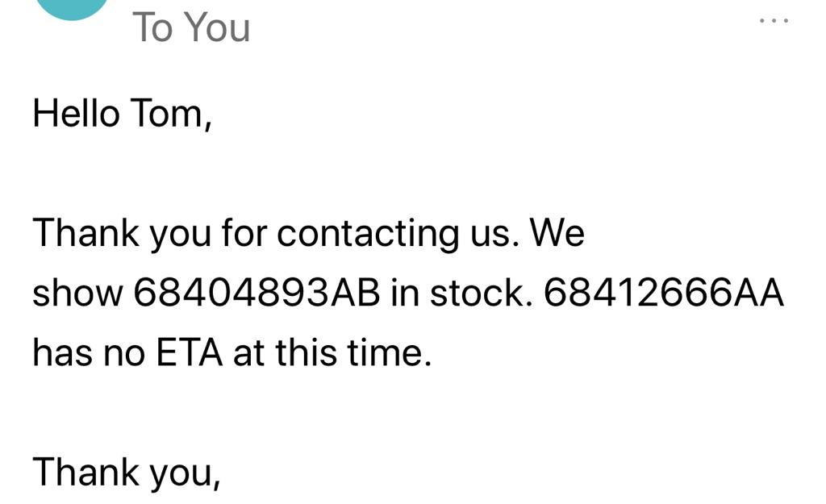Expand the "To You" recipient details

191,27
